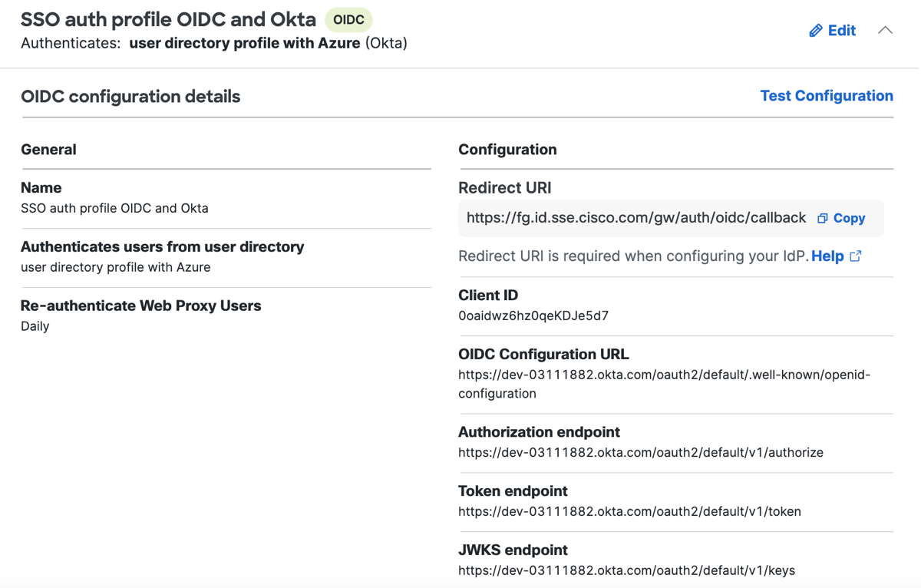Click the OIDC Configuration URL value
Image resolution: width=921 pixels, height=588 pixels.
click(665, 384)
